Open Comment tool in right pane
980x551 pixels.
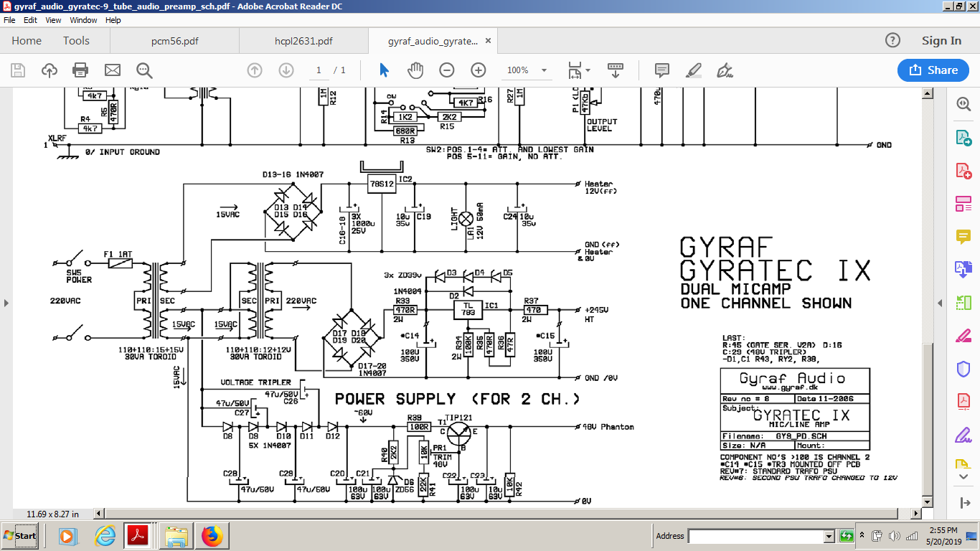(963, 236)
